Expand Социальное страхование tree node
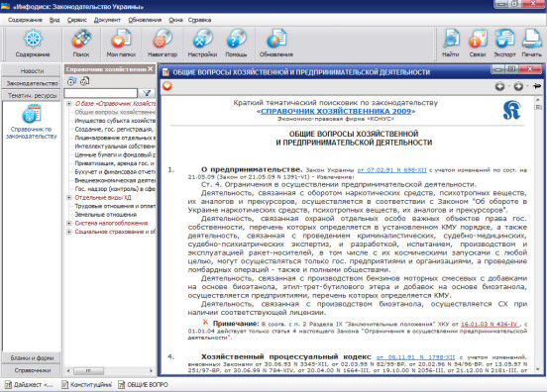 click(69, 232)
